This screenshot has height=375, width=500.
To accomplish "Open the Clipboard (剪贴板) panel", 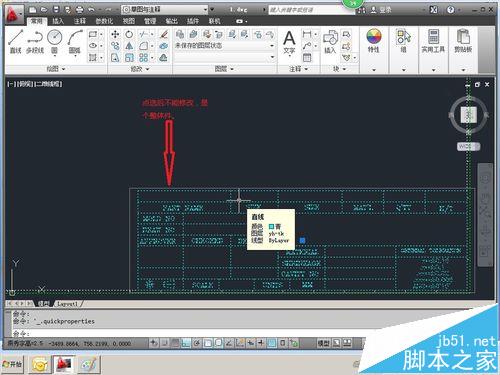I will pos(463,41).
